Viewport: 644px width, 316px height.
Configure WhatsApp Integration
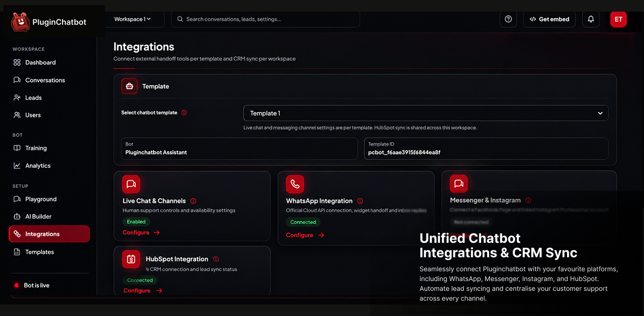click(x=305, y=235)
